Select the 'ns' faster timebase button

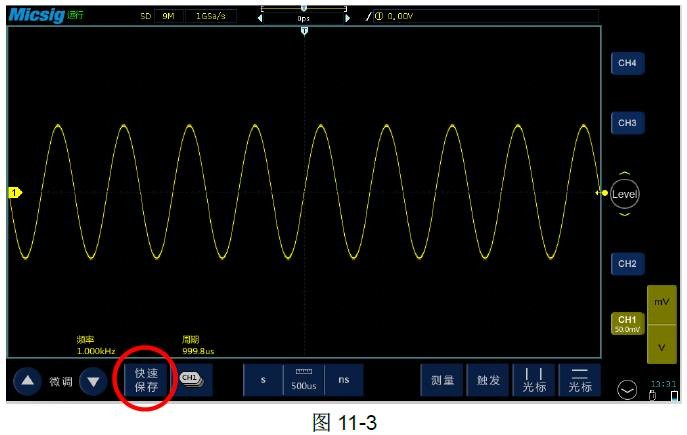tap(343, 380)
